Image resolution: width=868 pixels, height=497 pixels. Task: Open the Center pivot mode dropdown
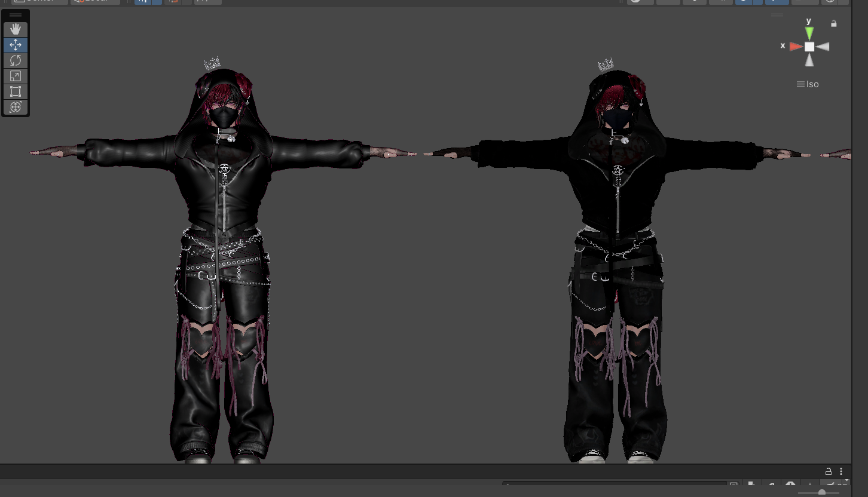[x=40, y=2]
